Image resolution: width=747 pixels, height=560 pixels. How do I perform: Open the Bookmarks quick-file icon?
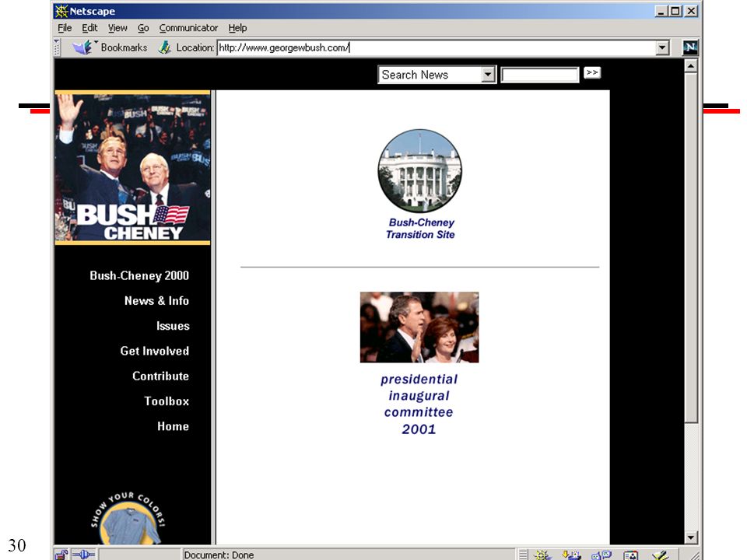pyautogui.click(x=82, y=47)
